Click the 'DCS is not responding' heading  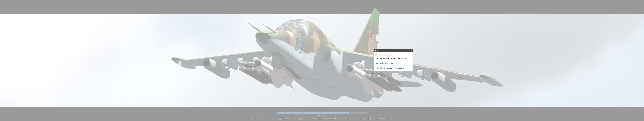(384, 55)
